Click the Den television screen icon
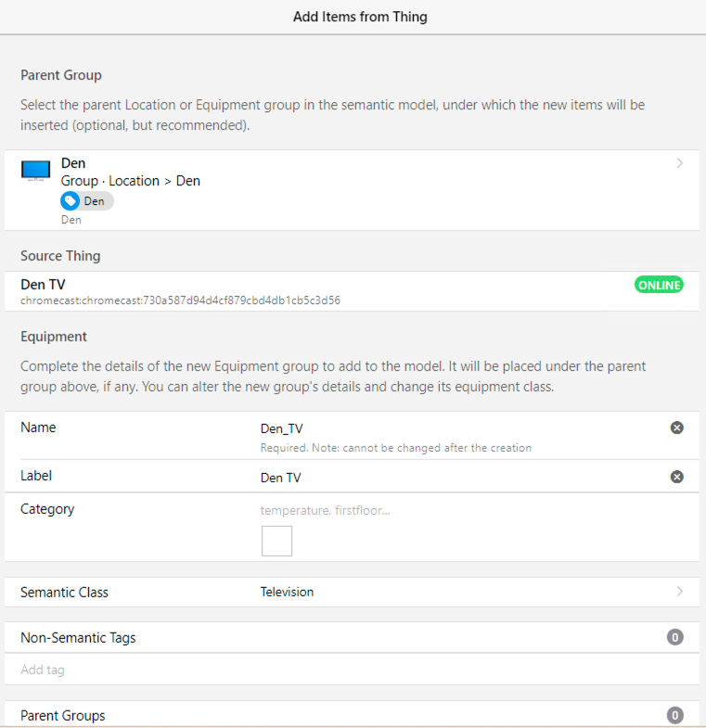 pyautogui.click(x=35, y=172)
